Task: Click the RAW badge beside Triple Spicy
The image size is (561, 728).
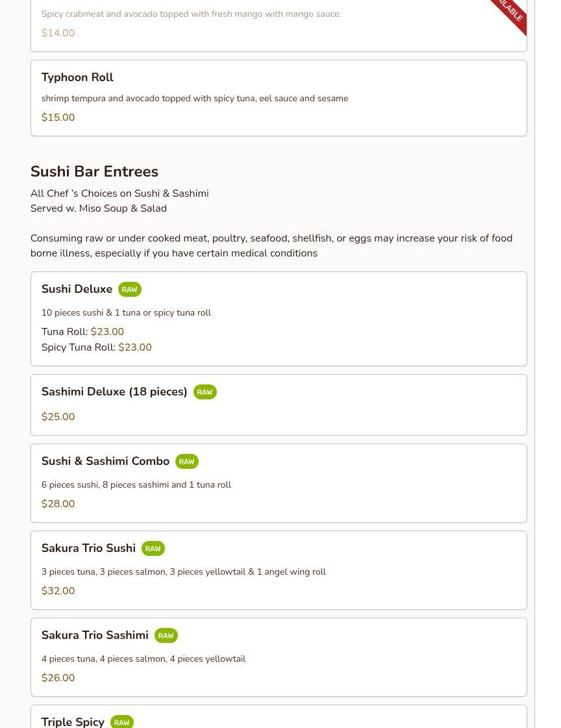Action: tap(121, 722)
